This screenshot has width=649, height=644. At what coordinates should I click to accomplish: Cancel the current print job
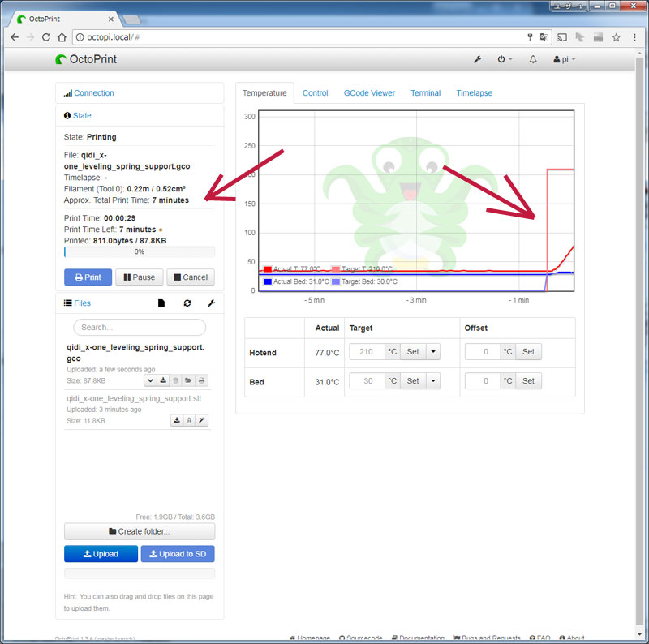(191, 277)
